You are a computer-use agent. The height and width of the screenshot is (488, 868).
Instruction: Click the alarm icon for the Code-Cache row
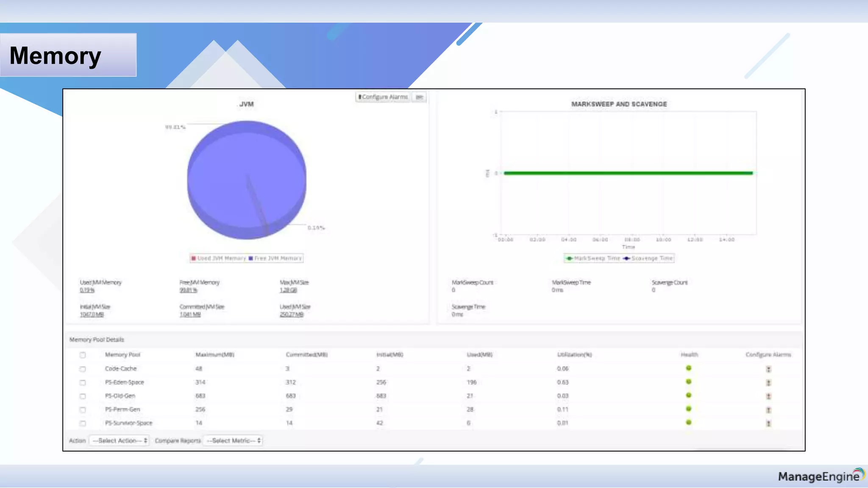768,369
